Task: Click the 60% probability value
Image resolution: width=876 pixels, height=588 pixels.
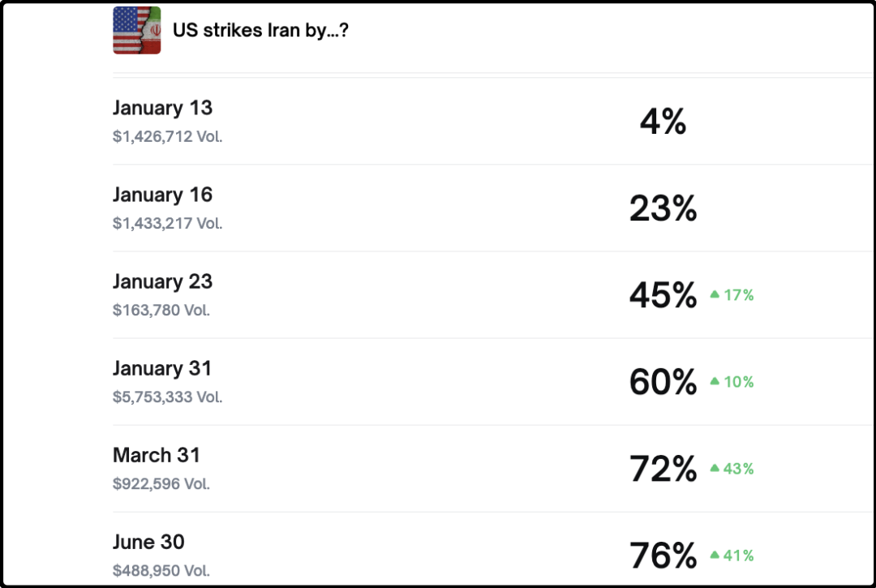Action: (663, 383)
